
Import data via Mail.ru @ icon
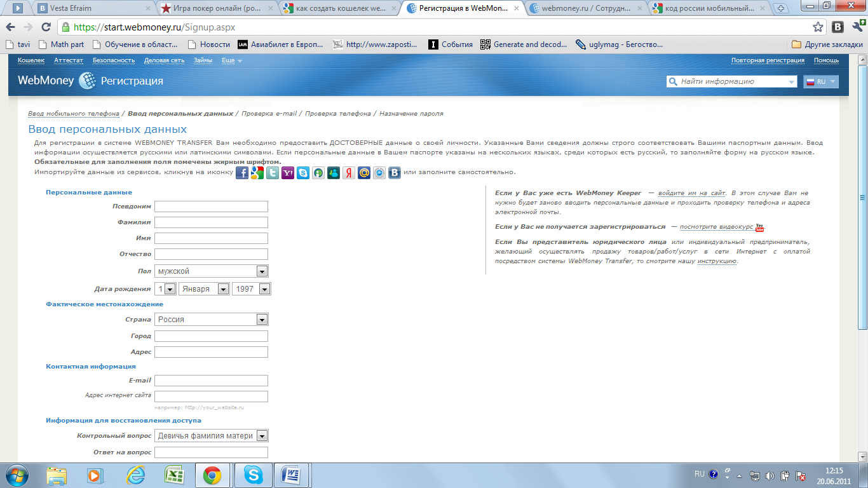click(364, 173)
